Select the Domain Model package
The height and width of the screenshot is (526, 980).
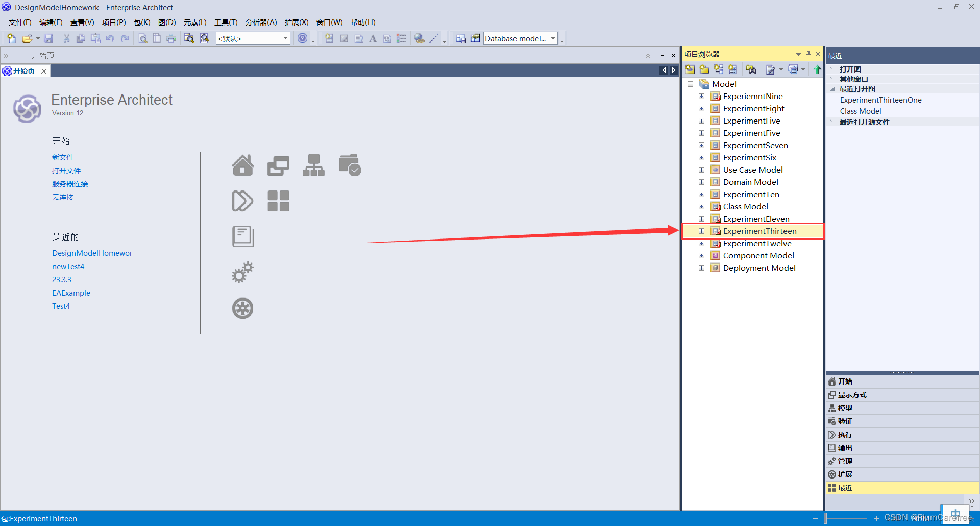coord(750,182)
